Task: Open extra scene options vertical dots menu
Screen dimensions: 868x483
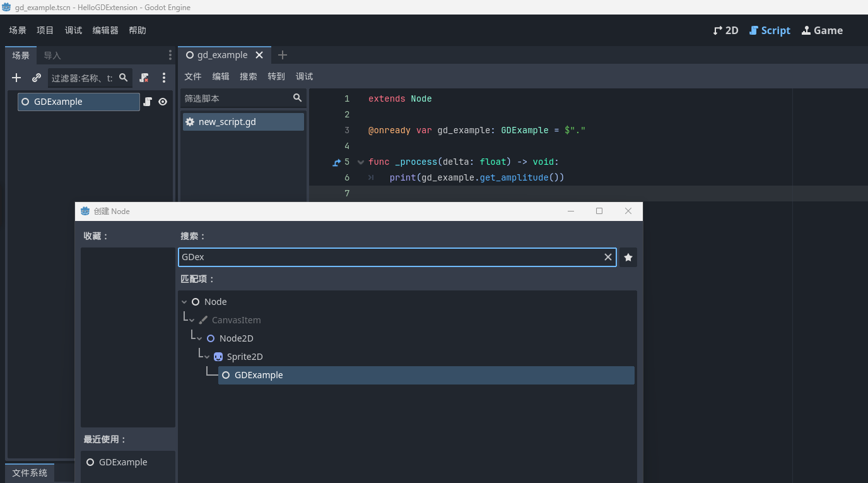Action: (164, 78)
